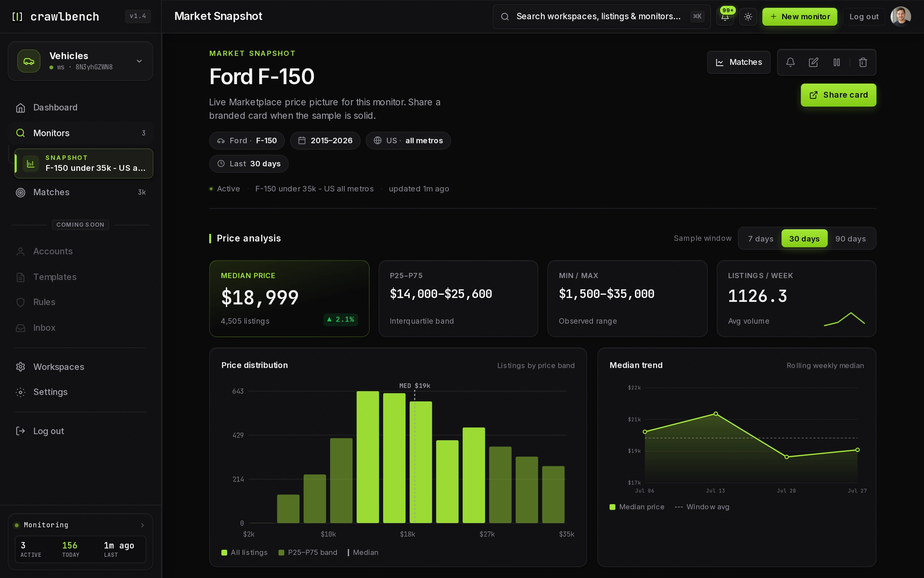Click the updated 1m ago text
This screenshot has width=924, height=578.
coord(419,189)
